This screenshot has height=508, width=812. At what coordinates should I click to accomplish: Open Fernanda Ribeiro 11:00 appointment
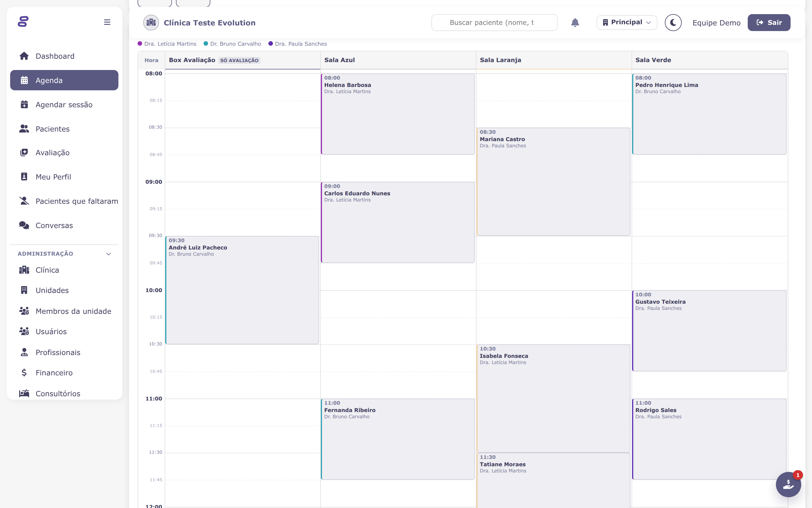point(398,439)
